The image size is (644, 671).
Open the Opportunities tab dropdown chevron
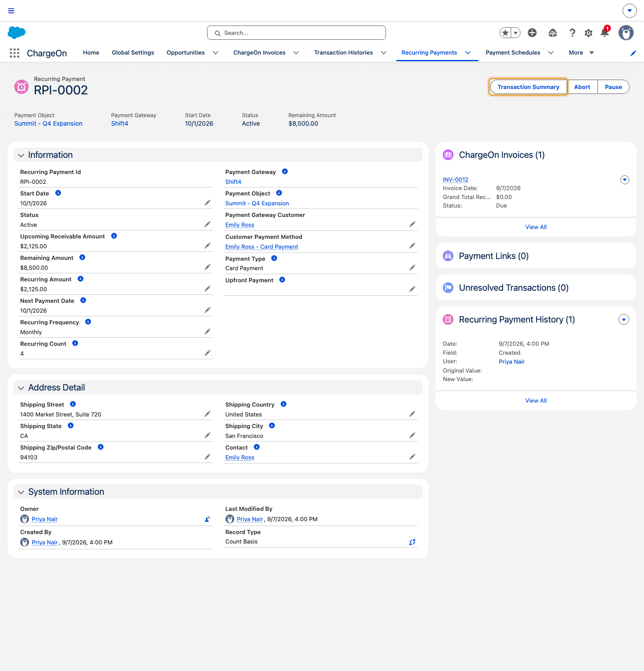[x=216, y=53]
